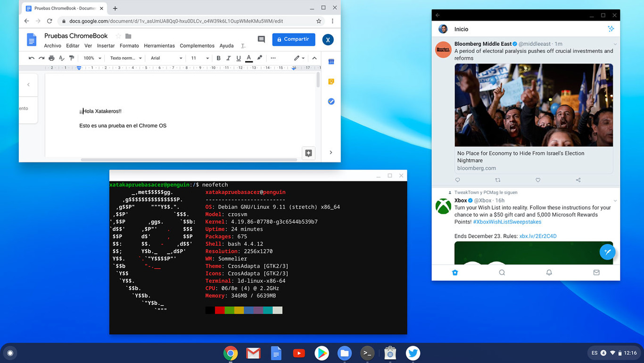
Task: Toggle bold formatting in Docs
Action: coord(218,58)
